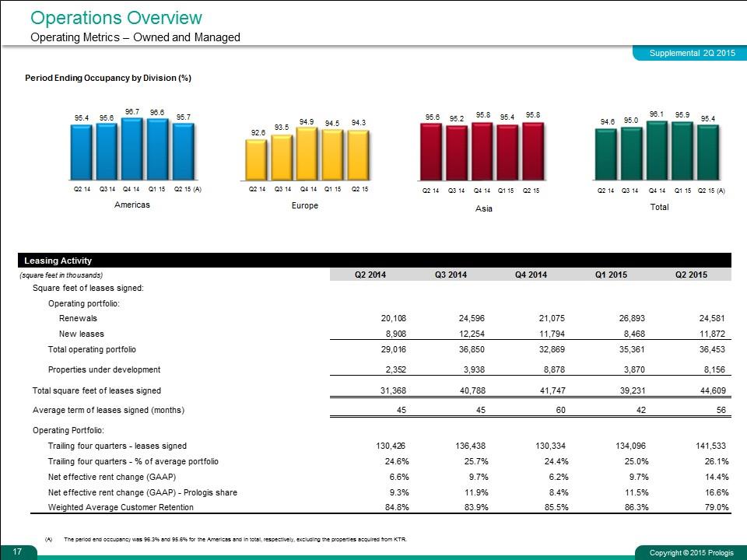Screen dimensions: 747x560
Task: Click 'Trailing four quarters - % of average portfolio' label
Action: 133,461
